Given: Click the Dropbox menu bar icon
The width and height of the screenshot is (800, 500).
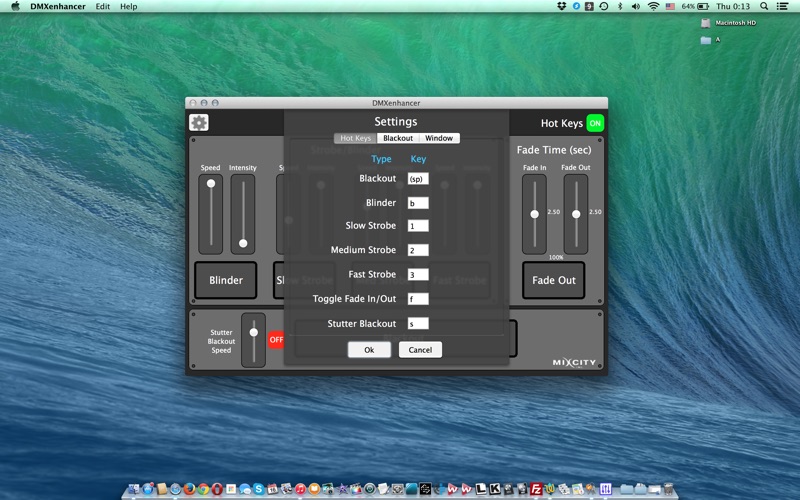Looking at the screenshot, I should point(561,6).
